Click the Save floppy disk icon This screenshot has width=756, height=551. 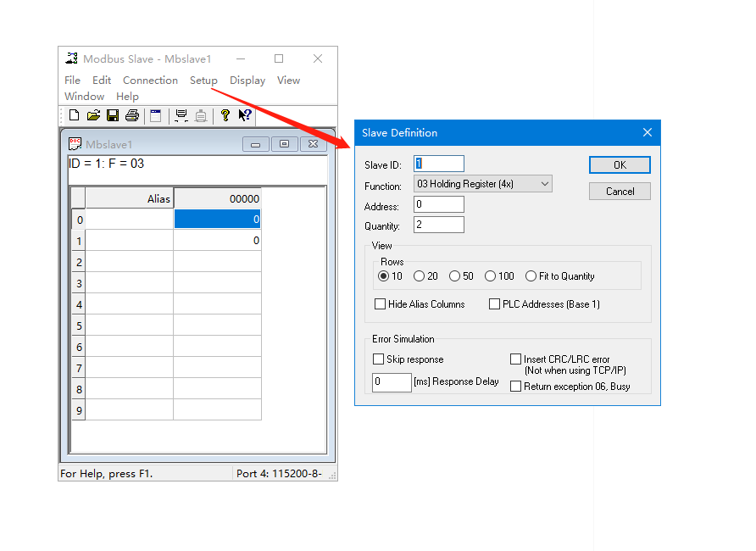point(113,115)
